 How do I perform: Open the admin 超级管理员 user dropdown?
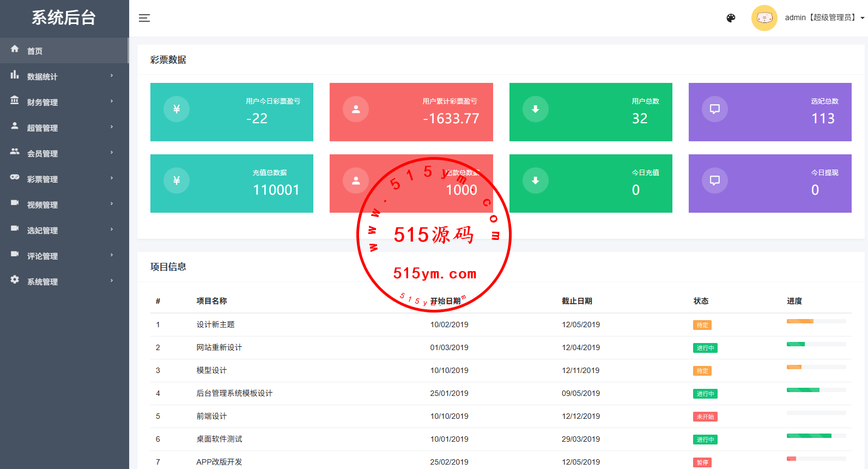[x=823, y=17]
